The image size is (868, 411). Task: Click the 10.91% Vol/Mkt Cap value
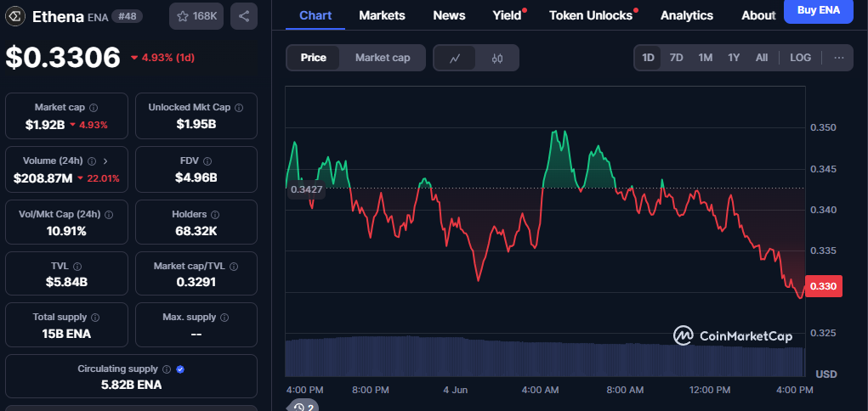pos(66,231)
